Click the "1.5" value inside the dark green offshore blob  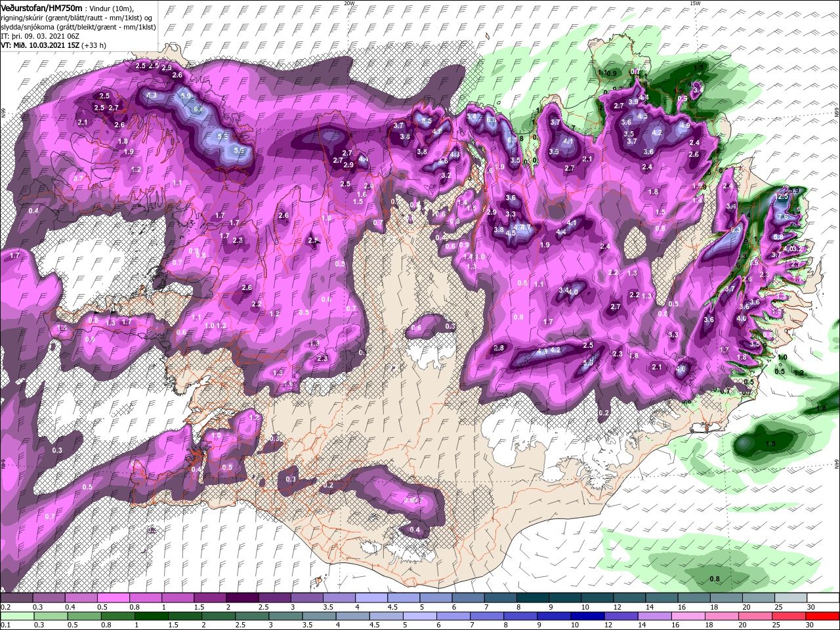[770, 444]
